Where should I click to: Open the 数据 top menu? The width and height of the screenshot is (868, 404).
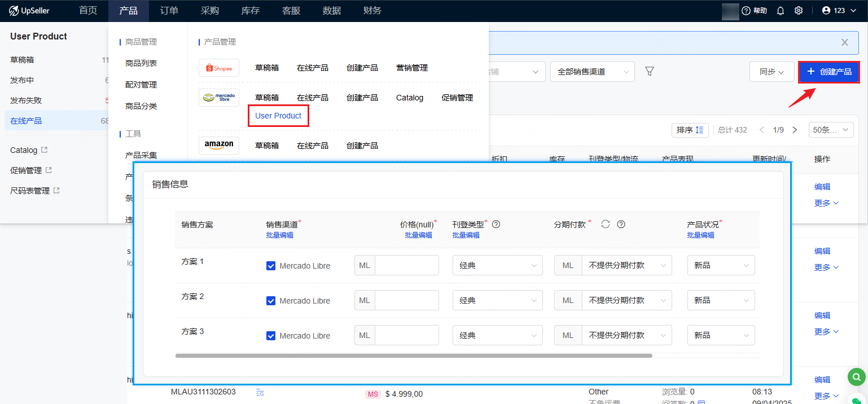coord(332,11)
